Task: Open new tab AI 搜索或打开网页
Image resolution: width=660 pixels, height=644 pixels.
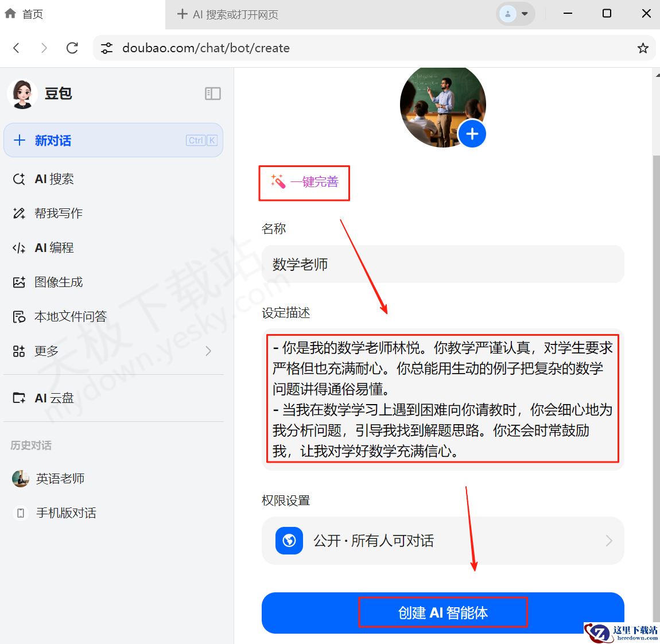Action: coord(228,14)
